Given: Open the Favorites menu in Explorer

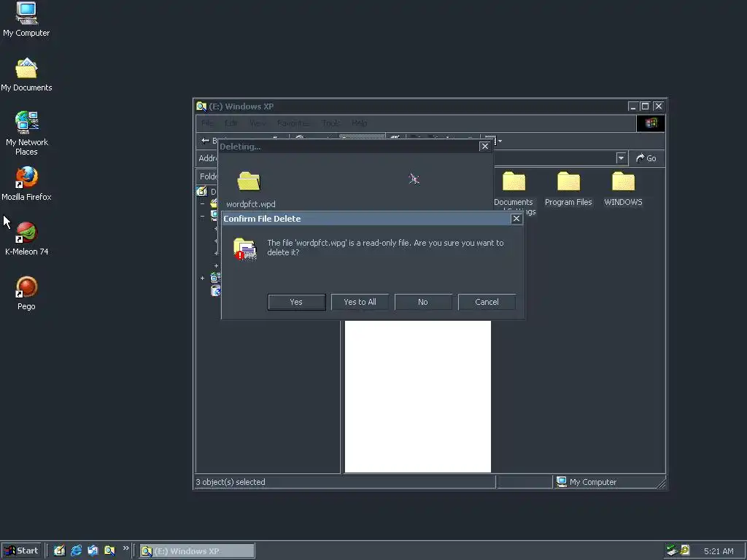Looking at the screenshot, I should pyautogui.click(x=293, y=123).
